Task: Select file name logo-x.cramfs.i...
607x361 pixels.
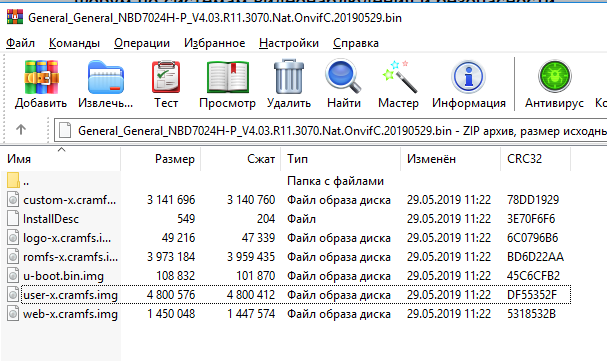Action: pyautogui.click(x=67, y=238)
